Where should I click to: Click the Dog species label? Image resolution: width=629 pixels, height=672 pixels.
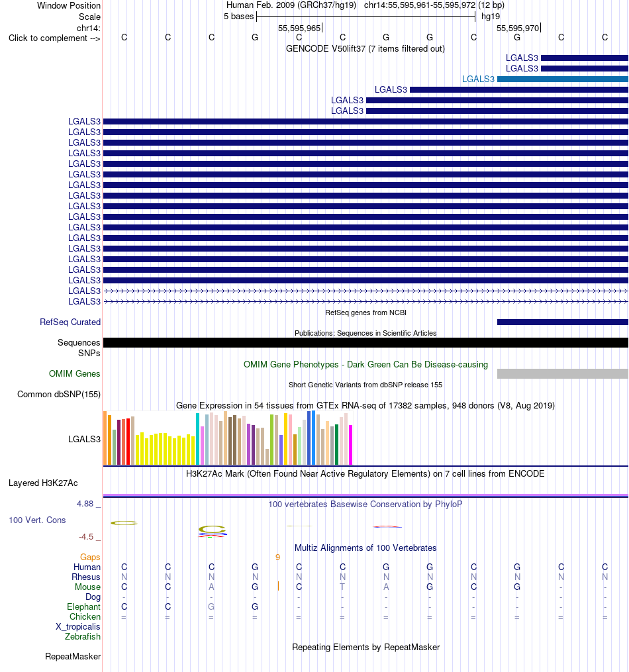point(93,597)
